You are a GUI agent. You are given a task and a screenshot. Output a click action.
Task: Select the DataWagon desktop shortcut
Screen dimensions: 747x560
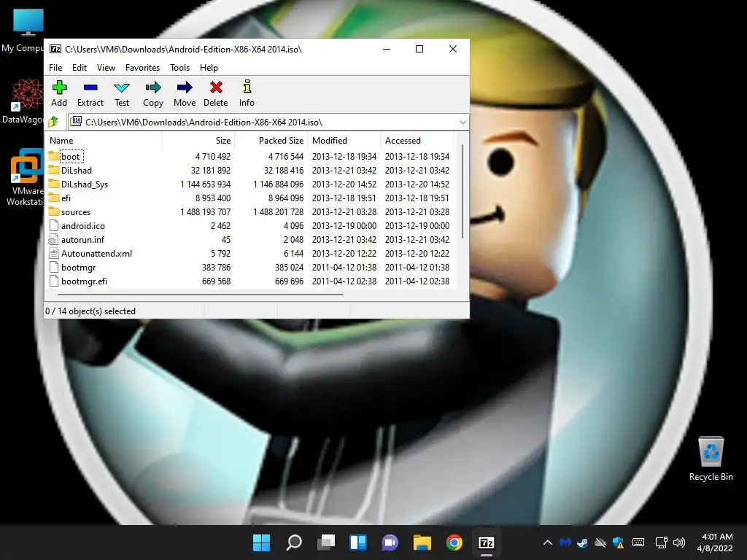23,101
